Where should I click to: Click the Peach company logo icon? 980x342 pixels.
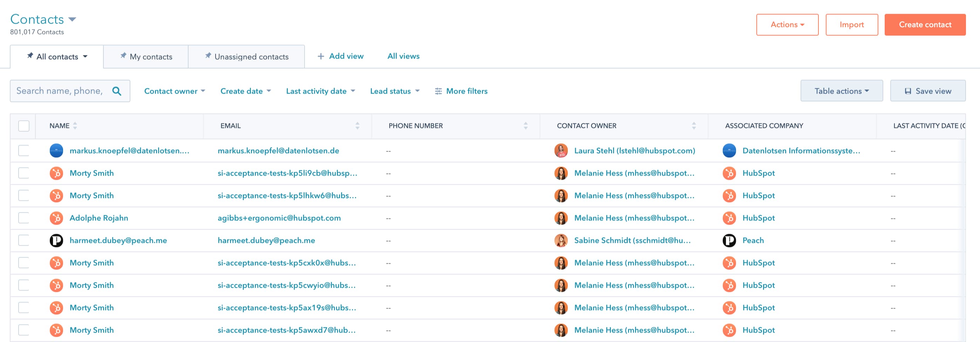(729, 240)
